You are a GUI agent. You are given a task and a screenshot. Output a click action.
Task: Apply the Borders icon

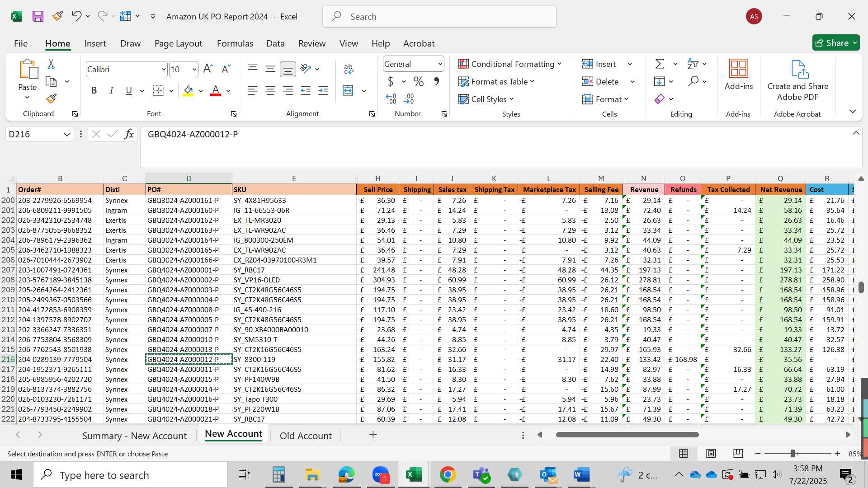click(158, 90)
